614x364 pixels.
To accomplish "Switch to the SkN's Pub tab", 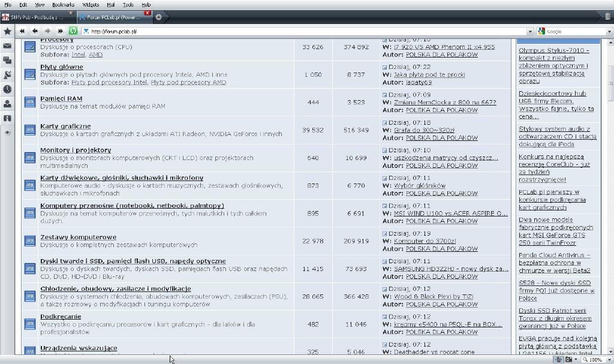I will (x=36, y=17).
